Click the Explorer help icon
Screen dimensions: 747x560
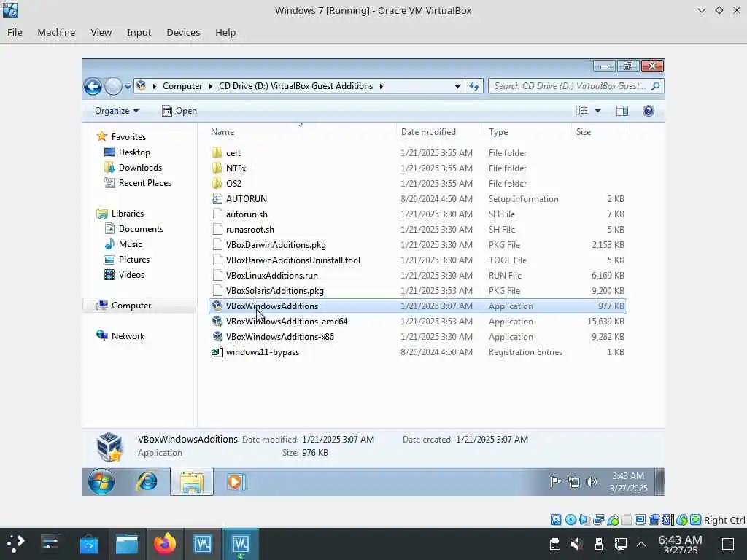pyautogui.click(x=648, y=111)
